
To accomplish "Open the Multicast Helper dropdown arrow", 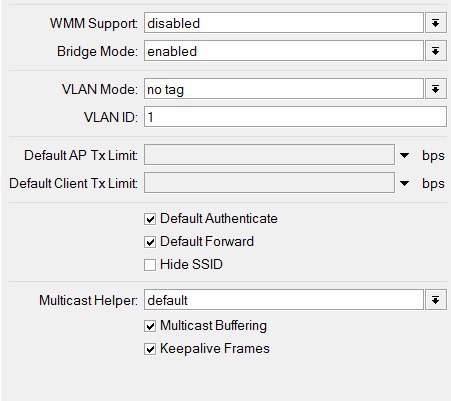I will (x=435, y=300).
